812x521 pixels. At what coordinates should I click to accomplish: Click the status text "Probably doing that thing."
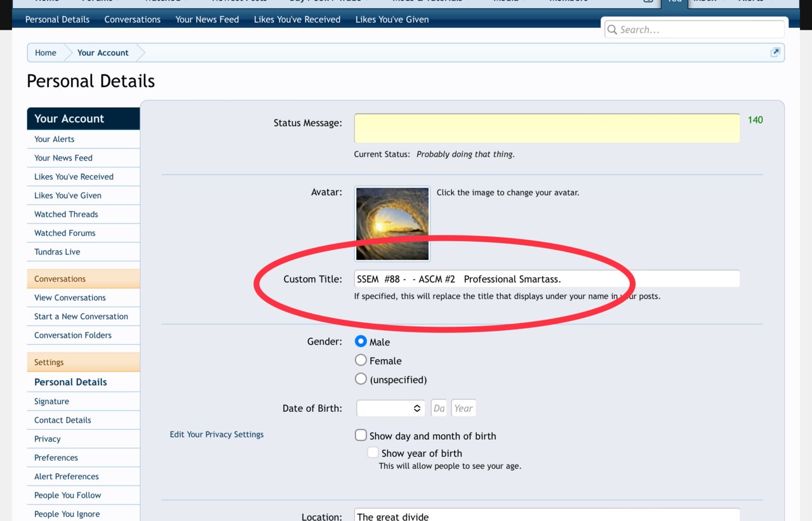465,154
